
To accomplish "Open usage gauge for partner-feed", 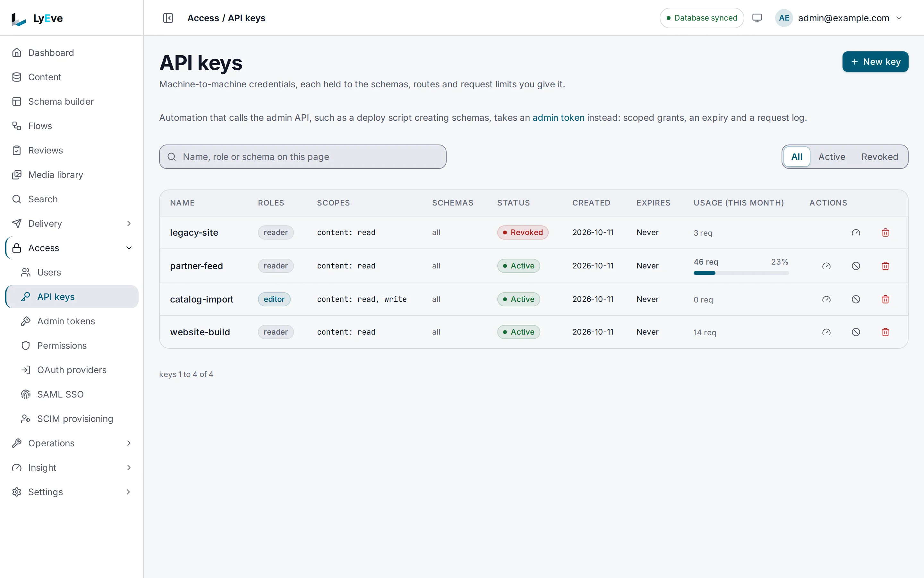I will coord(826,266).
